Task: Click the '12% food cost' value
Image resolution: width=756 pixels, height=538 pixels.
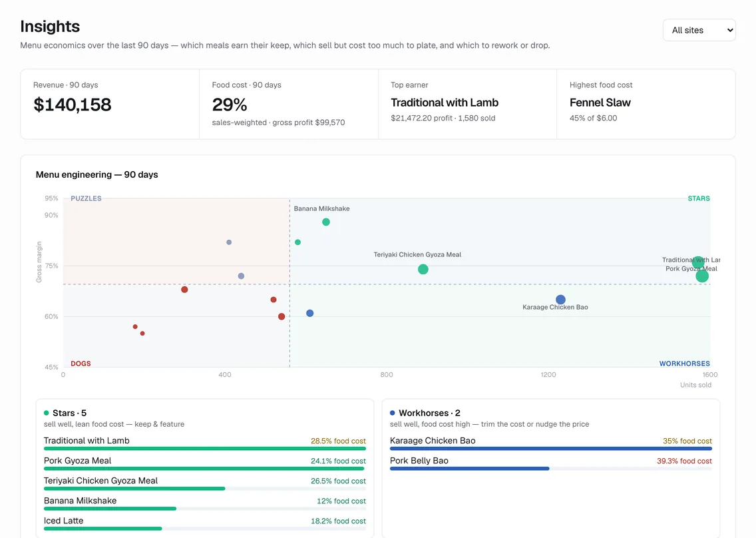Action: click(341, 501)
